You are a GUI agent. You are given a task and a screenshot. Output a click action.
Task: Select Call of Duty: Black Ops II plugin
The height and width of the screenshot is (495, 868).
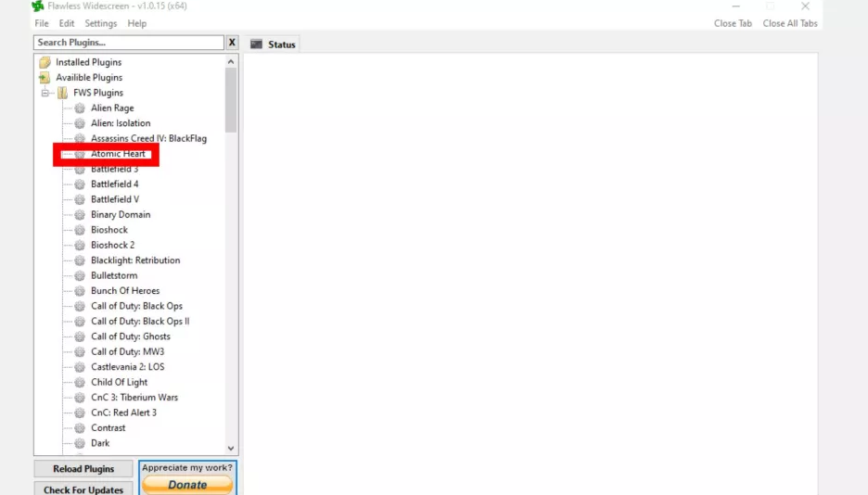[140, 322]
